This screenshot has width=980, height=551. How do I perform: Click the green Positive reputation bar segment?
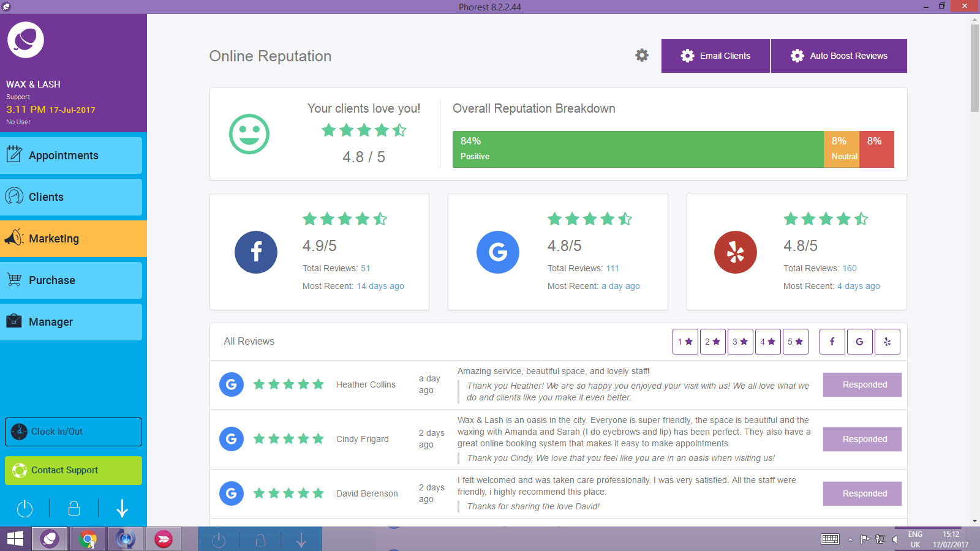[637, 149]
